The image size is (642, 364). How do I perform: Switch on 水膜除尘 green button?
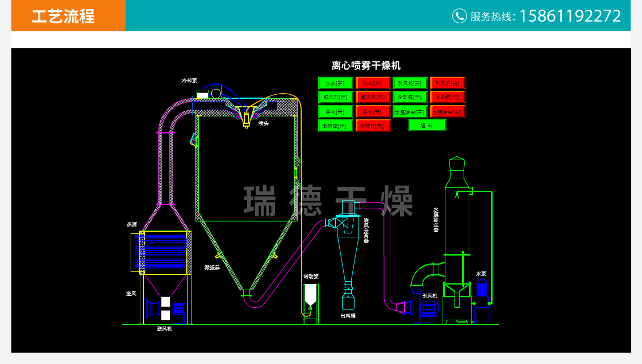(410, 111)
